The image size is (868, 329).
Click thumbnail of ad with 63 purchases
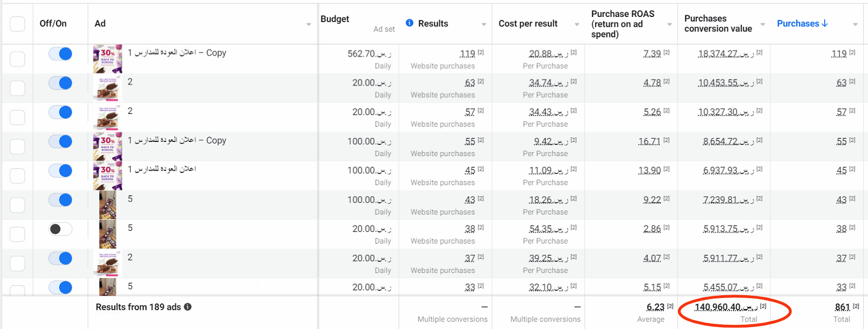tap(108, 88)
